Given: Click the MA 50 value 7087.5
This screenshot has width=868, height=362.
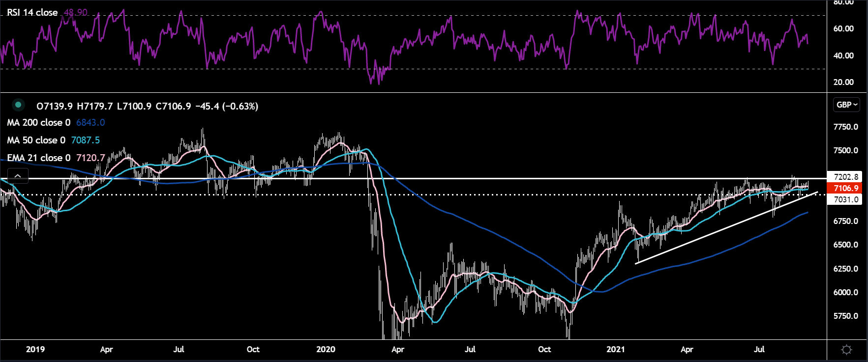Looking at the screenshot, I should [86, 140].
